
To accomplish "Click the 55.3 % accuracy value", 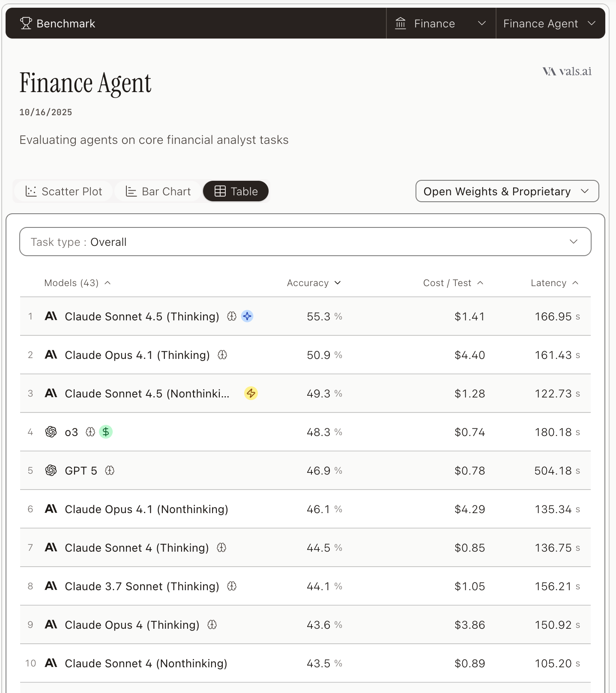I will (x=324, y=317).
